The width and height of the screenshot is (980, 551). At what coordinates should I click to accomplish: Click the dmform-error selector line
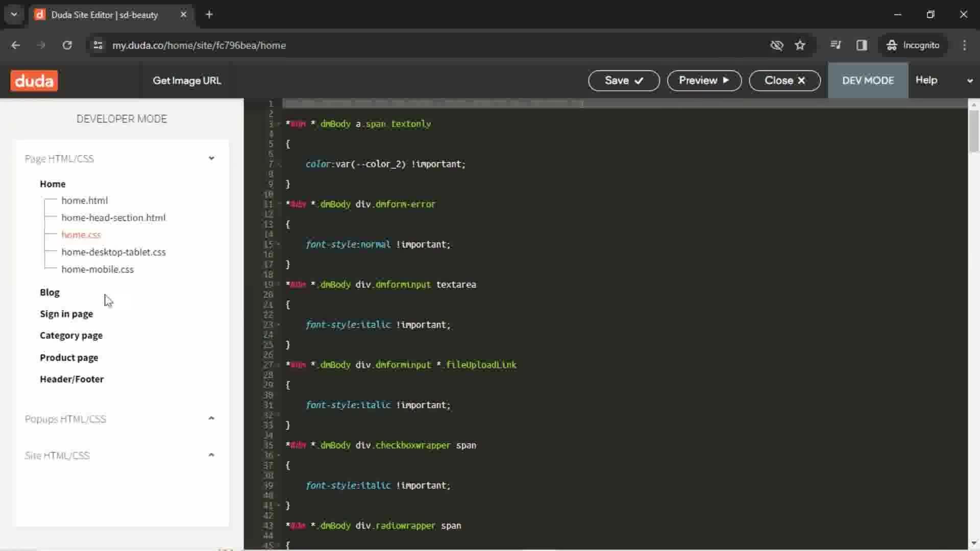(360, 204)
